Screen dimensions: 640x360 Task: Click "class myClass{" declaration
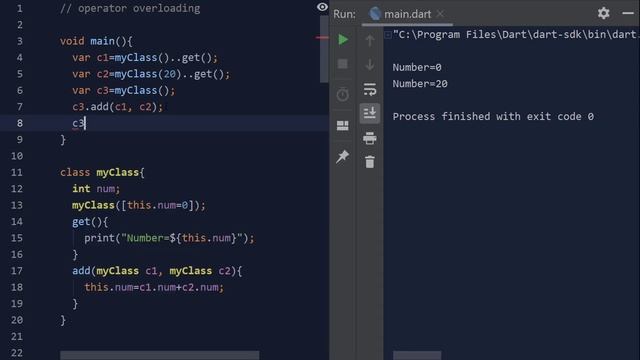[102, 173]
